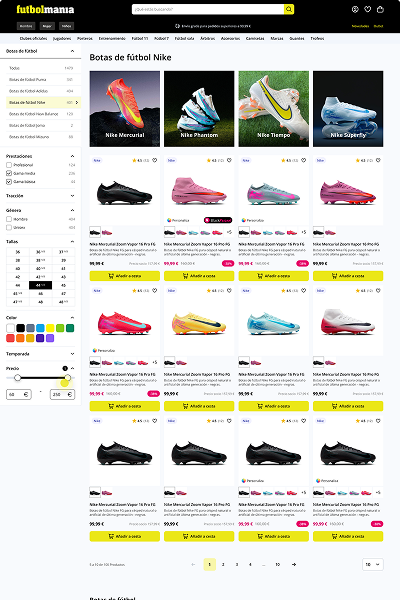Screen dimensions: 400x600
Task: Favorite the white and red high-top boot
Action: [378, 290]
